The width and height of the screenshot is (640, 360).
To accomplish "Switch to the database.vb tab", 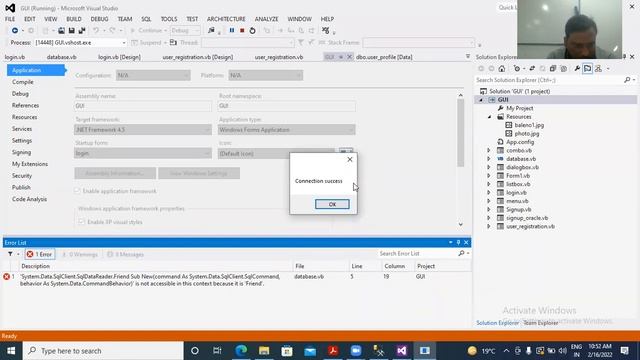I will (x=62, y=57).
